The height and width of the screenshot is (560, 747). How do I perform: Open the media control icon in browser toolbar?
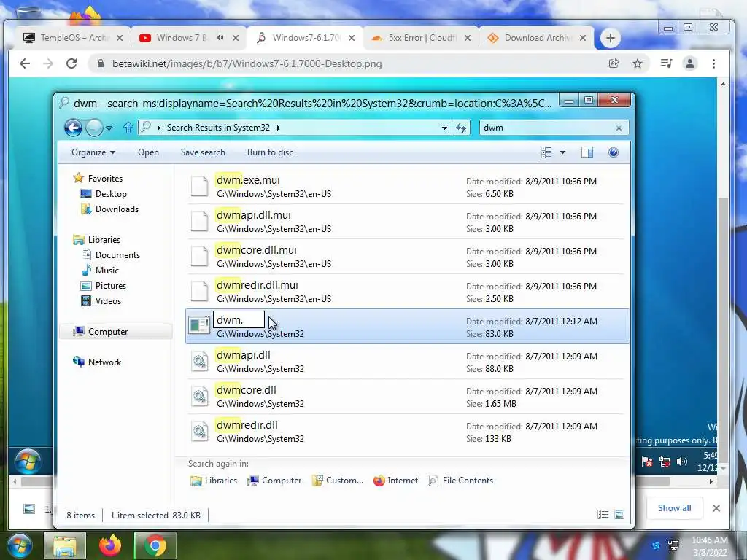[x=666, y=63]
